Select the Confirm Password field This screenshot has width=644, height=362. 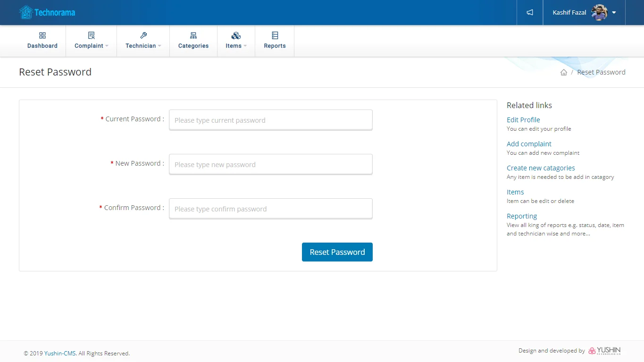[x=270, y=209]
